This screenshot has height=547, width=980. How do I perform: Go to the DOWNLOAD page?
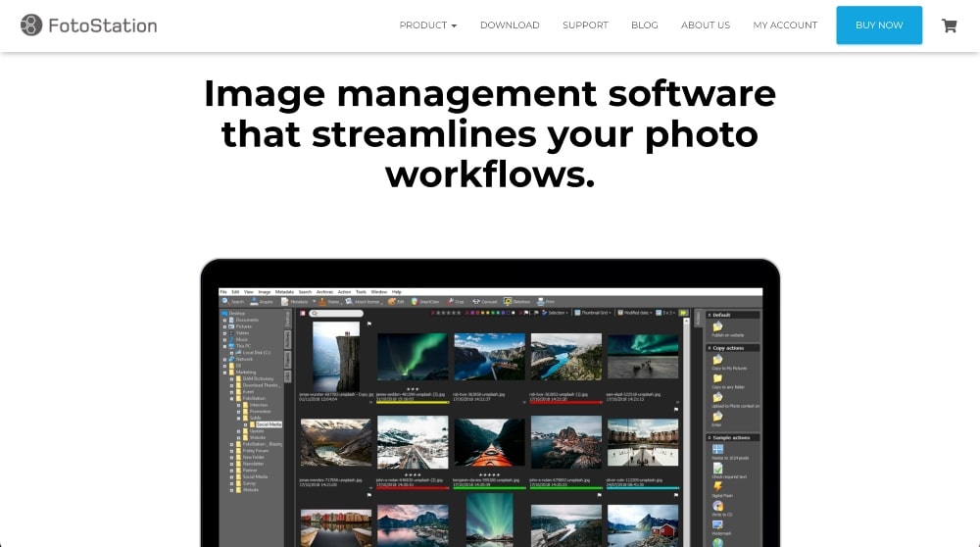510,25
